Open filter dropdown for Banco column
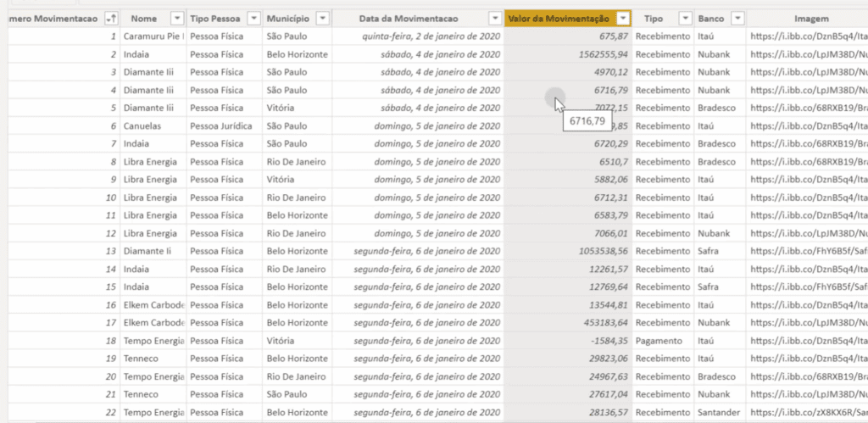Viewport: 868px width, 423px height. pyautogui.click(x=737, y=19)
